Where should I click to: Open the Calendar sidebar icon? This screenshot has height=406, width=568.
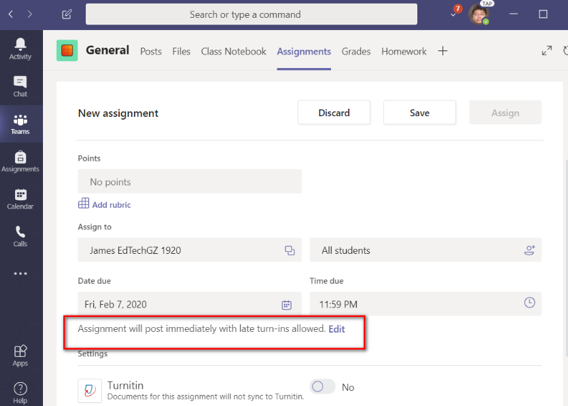click(20, 199)
